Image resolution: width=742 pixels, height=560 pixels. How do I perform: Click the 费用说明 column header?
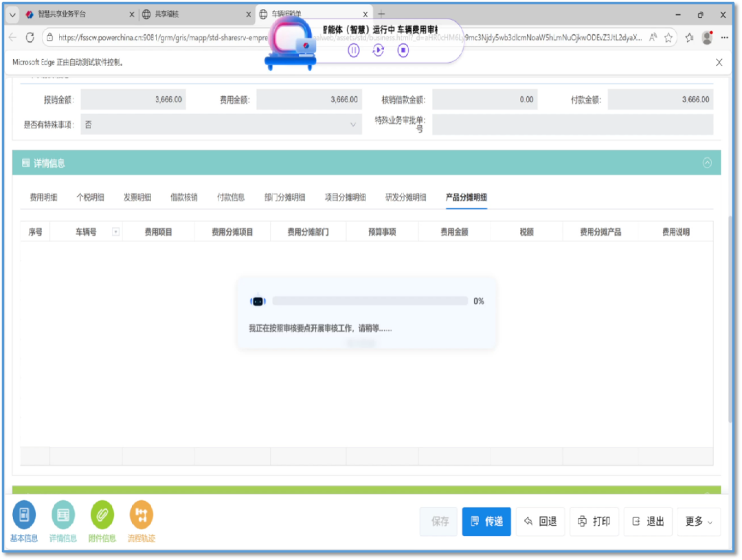tap(676, 232)
